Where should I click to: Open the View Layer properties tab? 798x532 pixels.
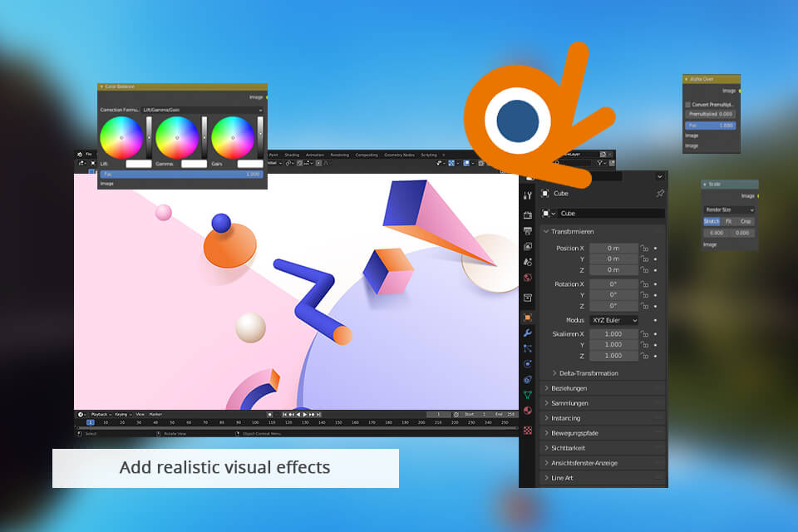tap(528, 246)
